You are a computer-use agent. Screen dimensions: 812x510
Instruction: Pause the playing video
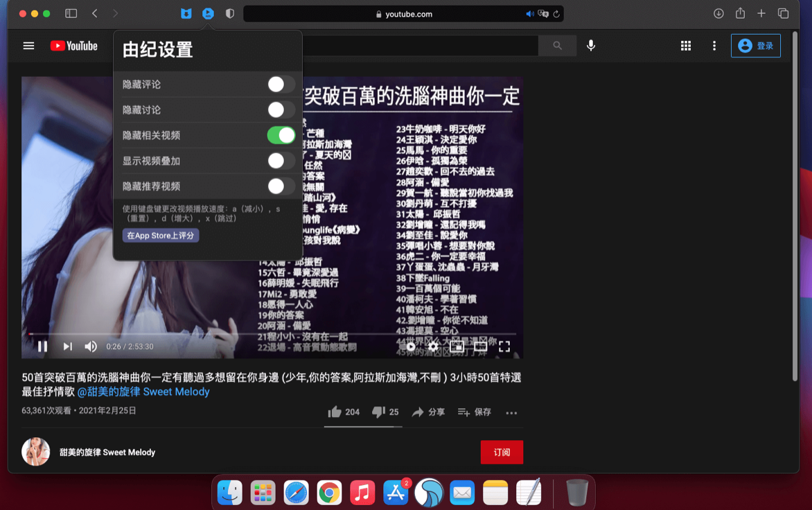[x=42, y=346]
